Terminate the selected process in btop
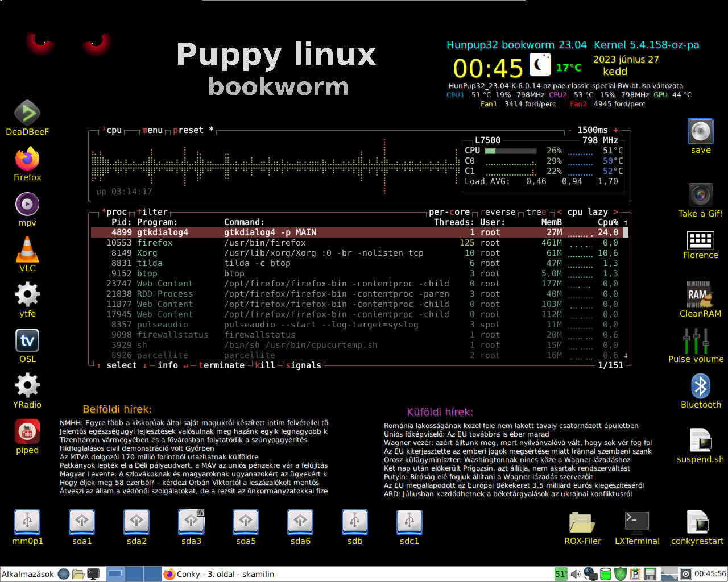728x582 pixels. (222, 365)
